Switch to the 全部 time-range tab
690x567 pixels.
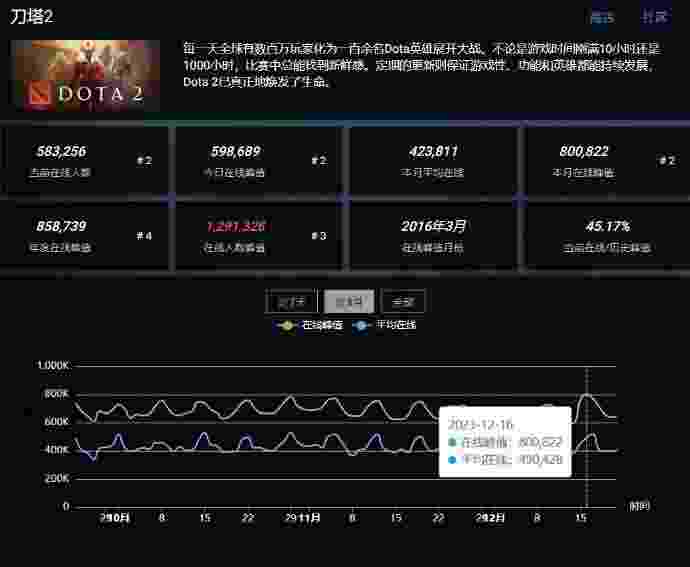(403, 302)
